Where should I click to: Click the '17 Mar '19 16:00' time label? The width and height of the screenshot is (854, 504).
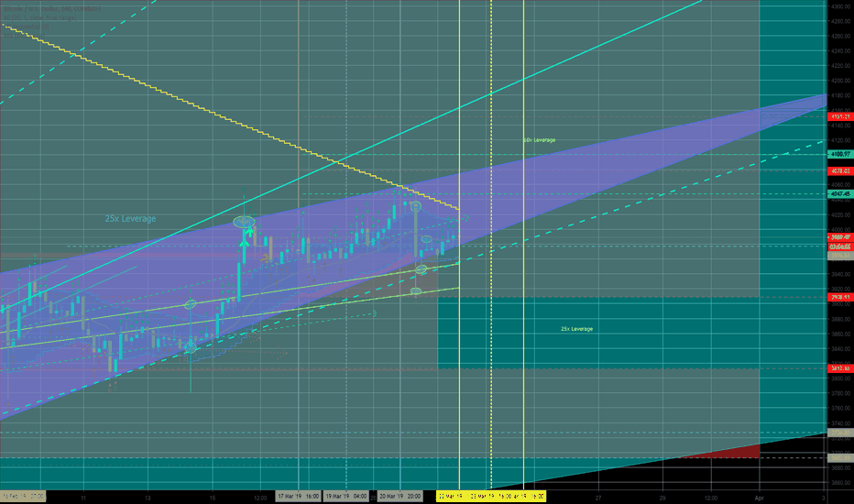pos(298,497)
